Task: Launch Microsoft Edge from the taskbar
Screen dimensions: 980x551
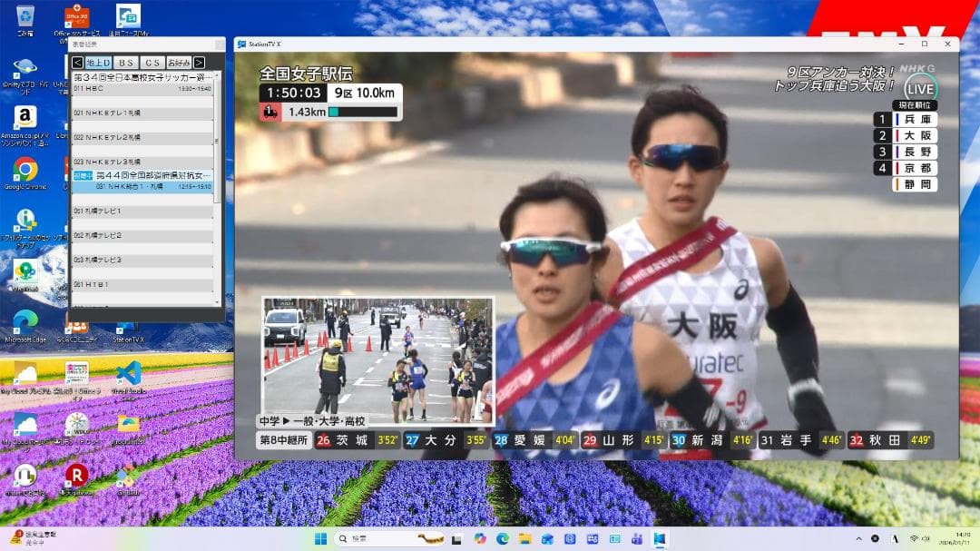Action: tap(502, 537)
